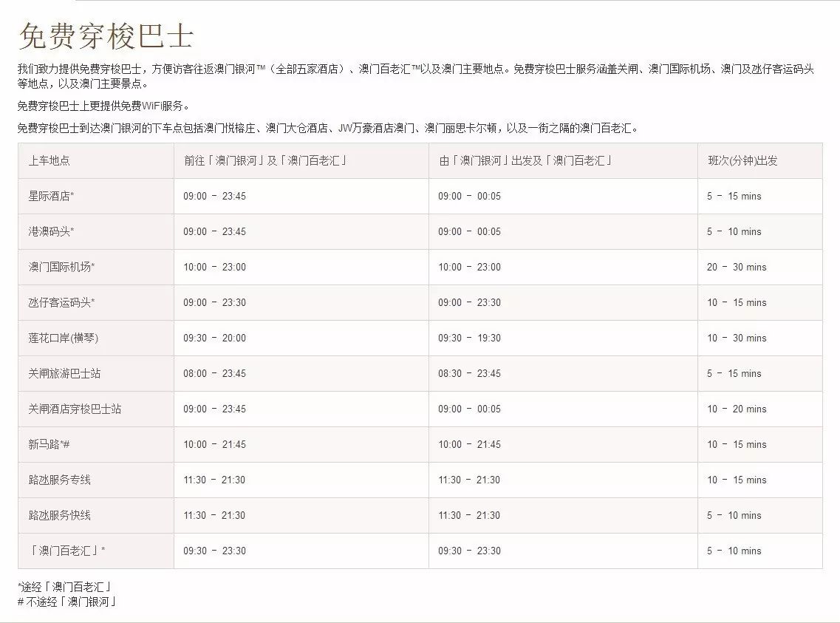Click the 澳门国际机场* row label

61,267
